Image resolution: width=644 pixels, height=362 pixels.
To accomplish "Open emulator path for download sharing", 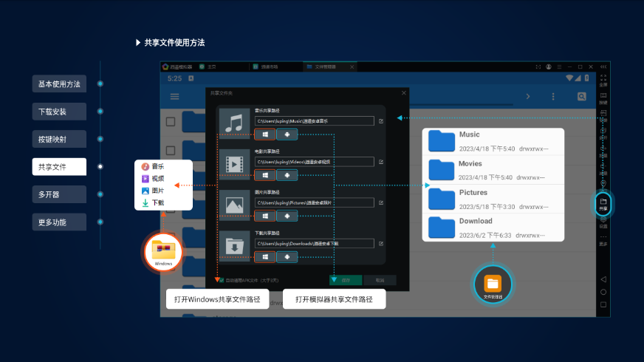I will click(287, 257).
